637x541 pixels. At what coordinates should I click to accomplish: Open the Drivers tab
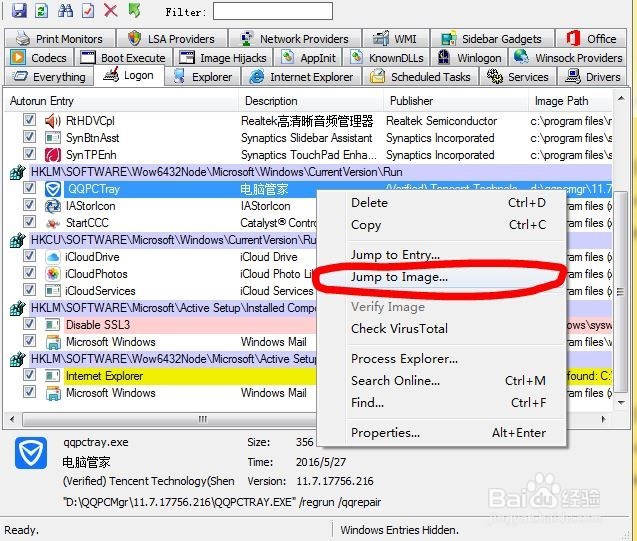[x=592, y=77]
